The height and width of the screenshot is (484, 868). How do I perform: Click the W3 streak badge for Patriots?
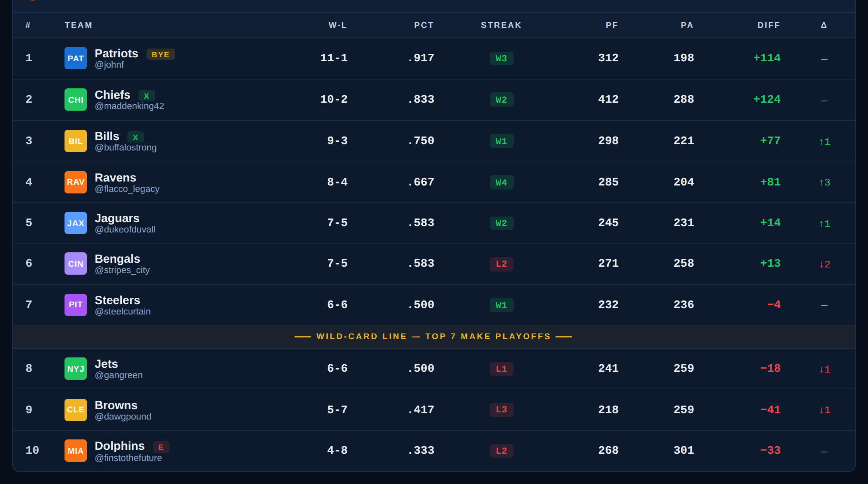click(x=501, y=59)
